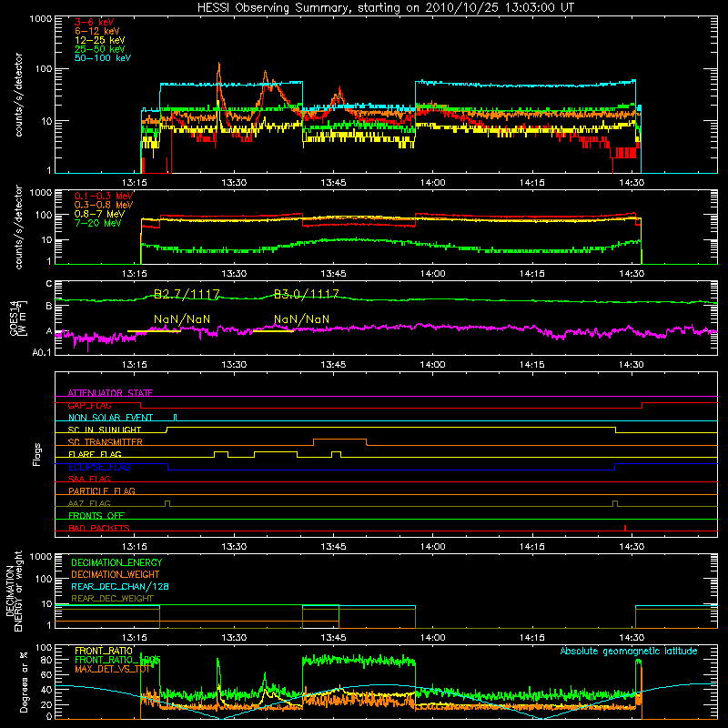Select the BAD_PACKETS flag label
This screenshot has height=728, width=728.
pyautogui.click(x=99, y=528)
